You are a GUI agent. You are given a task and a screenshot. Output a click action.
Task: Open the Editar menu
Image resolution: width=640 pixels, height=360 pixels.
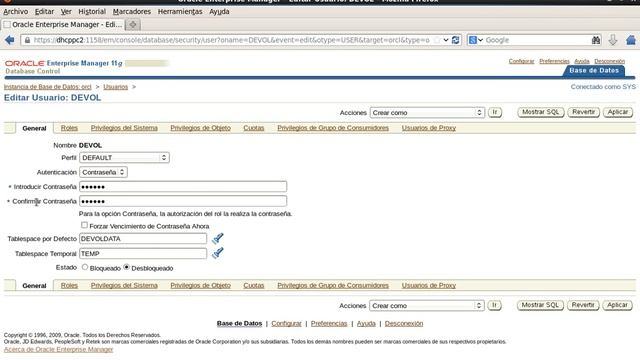pyautogui.click(x=44, y=11)
